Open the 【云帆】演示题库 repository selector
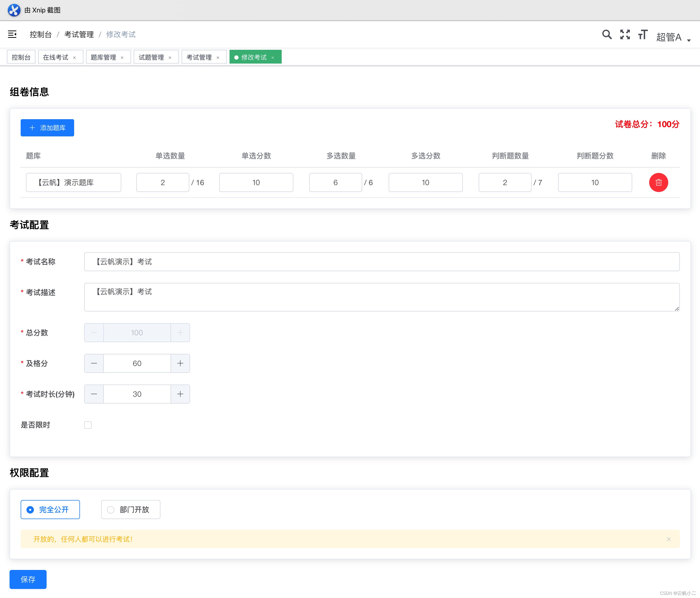Screen dimensions: 700x598 [73, 182]
